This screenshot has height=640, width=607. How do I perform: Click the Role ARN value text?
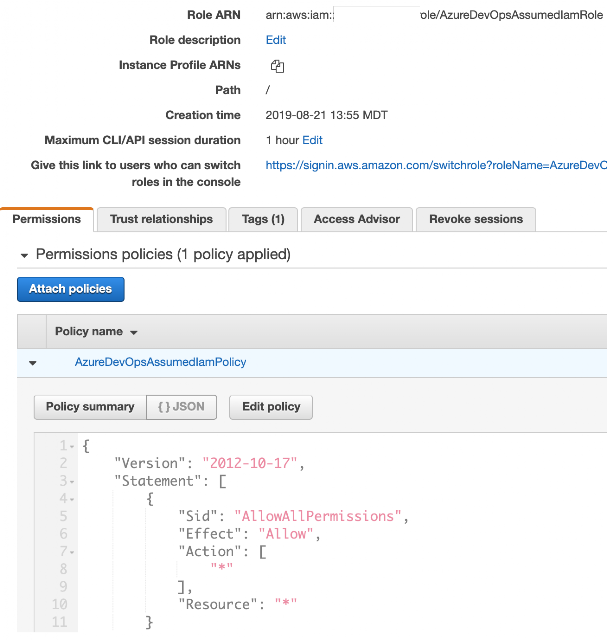[x=434, y=15]
